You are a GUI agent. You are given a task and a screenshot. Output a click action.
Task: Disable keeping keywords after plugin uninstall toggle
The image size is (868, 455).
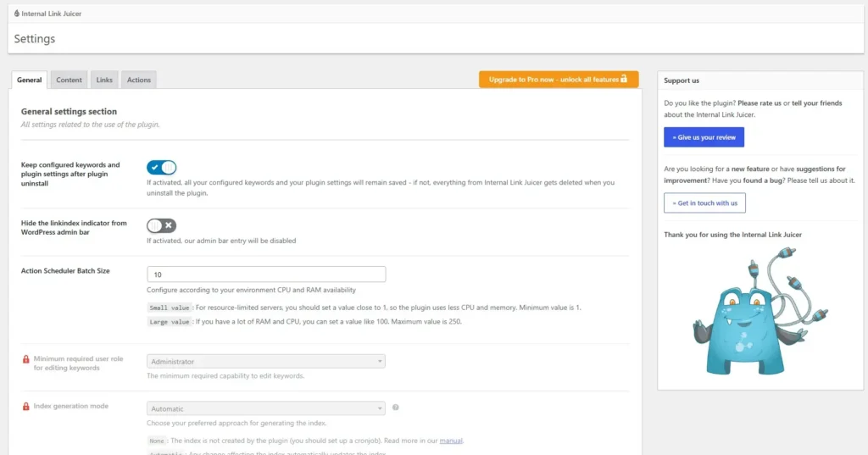[161, 167]
